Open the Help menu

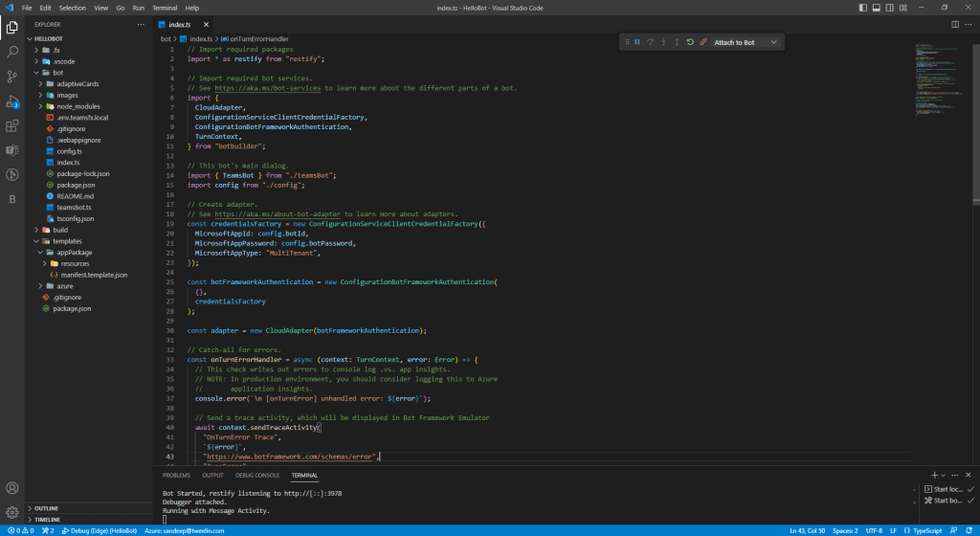click(x=191, y=8)
